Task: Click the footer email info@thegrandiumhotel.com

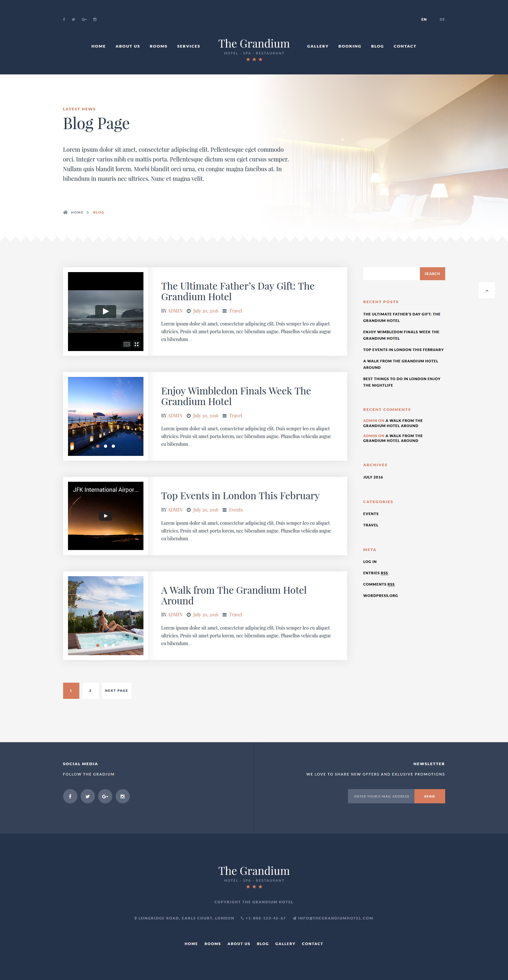Action: [333, 918]
